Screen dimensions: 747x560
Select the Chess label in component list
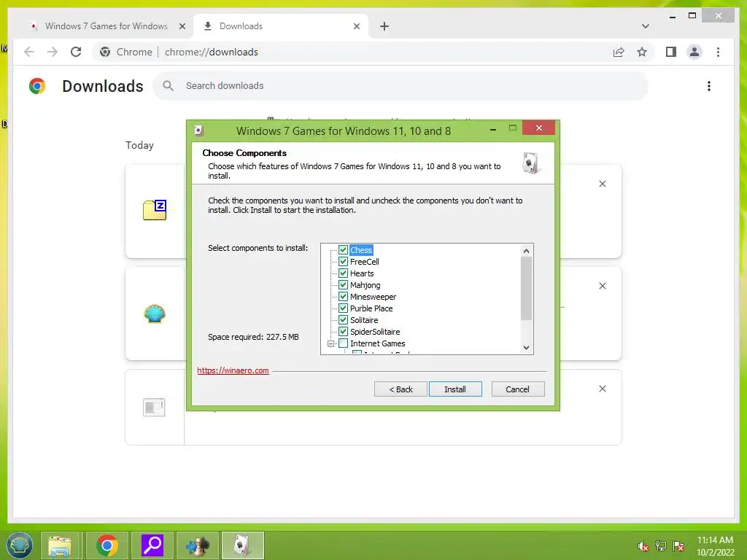coord(361,250)
